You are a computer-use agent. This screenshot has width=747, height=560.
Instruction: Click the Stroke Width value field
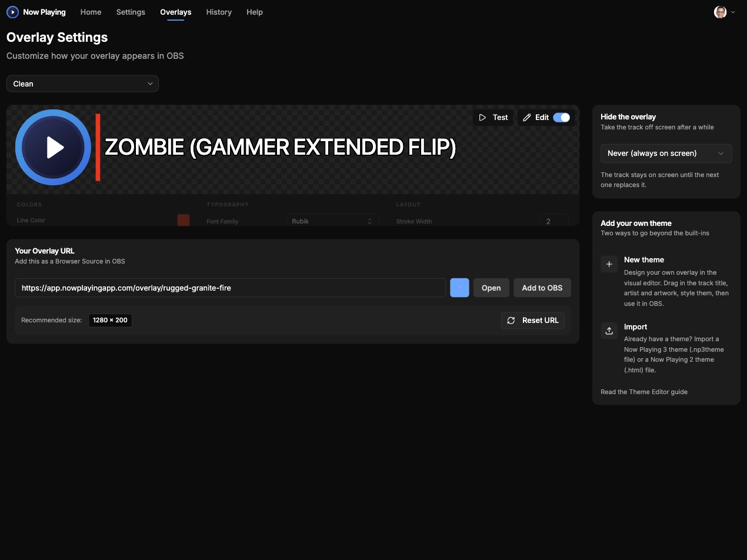coord(554,221)
